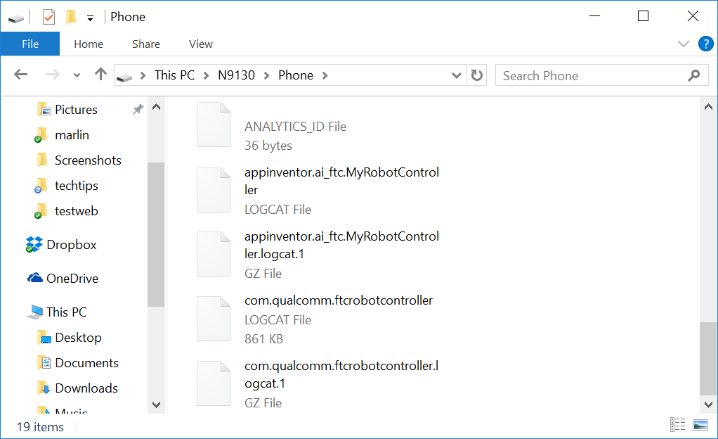Click the Search Phone input field

(x=601, y=76)
